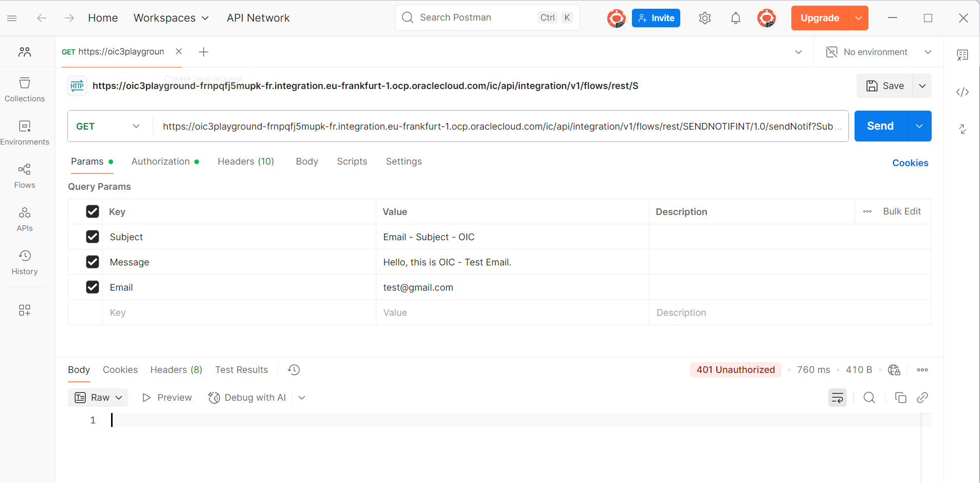Click Debug with AI
The height and width of the screenshot is (483, 980).
(x=247, y=398)
